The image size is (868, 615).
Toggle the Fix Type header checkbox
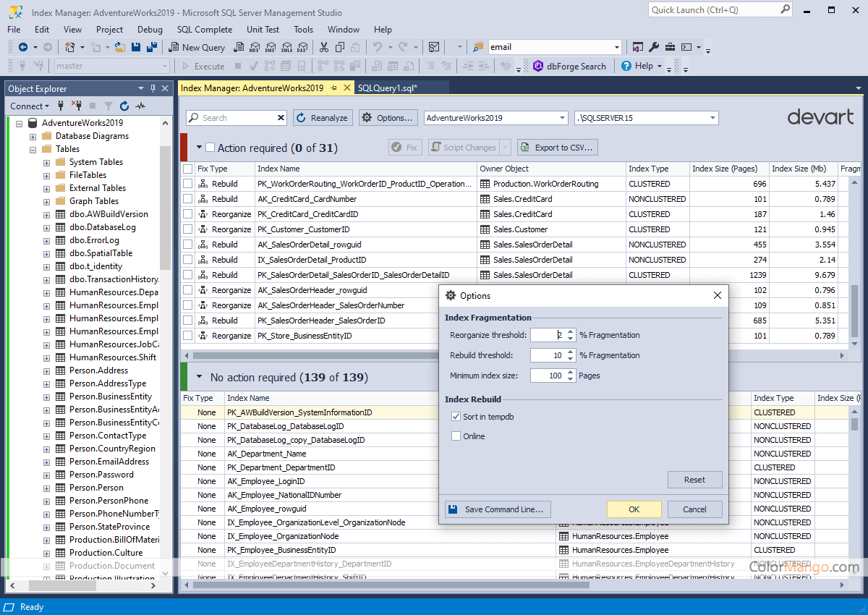pyautogui.click(x=188, y=169)
